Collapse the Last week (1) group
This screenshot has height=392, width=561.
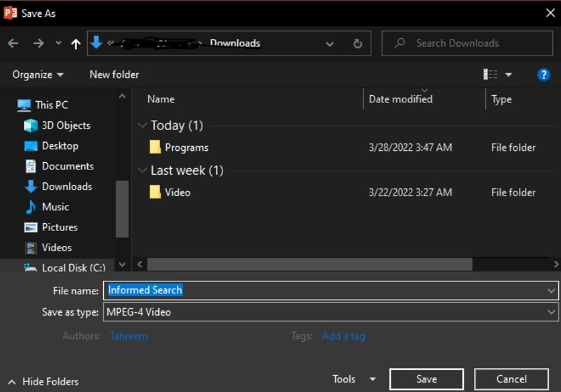coord(142,171)
